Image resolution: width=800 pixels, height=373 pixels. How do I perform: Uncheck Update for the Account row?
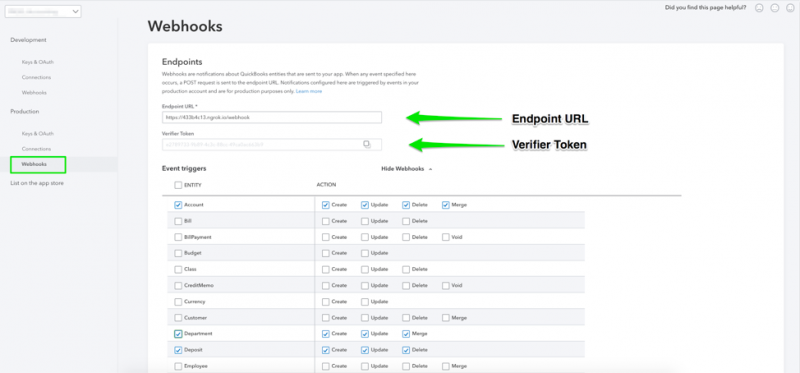click(365, 205)
